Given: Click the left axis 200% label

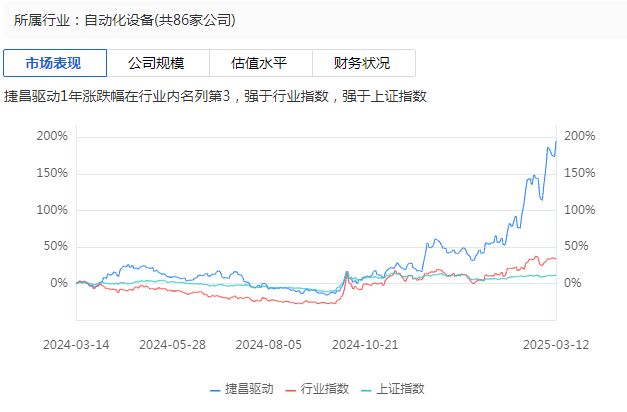Looking at the screenshot, I should pos(52,136).
